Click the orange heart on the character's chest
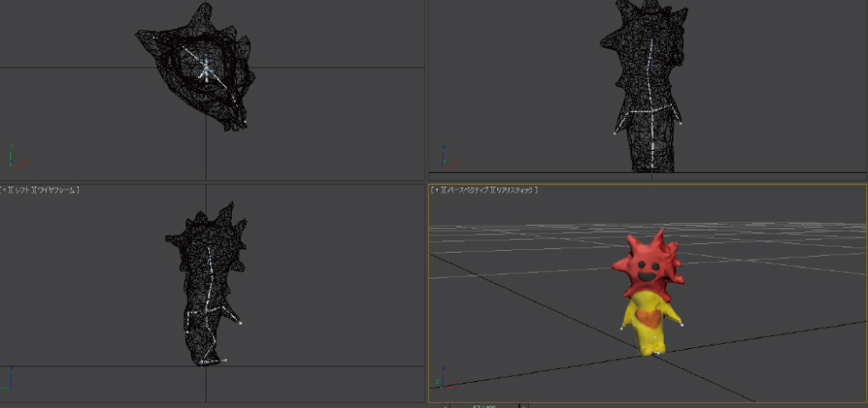 [648, 318]
